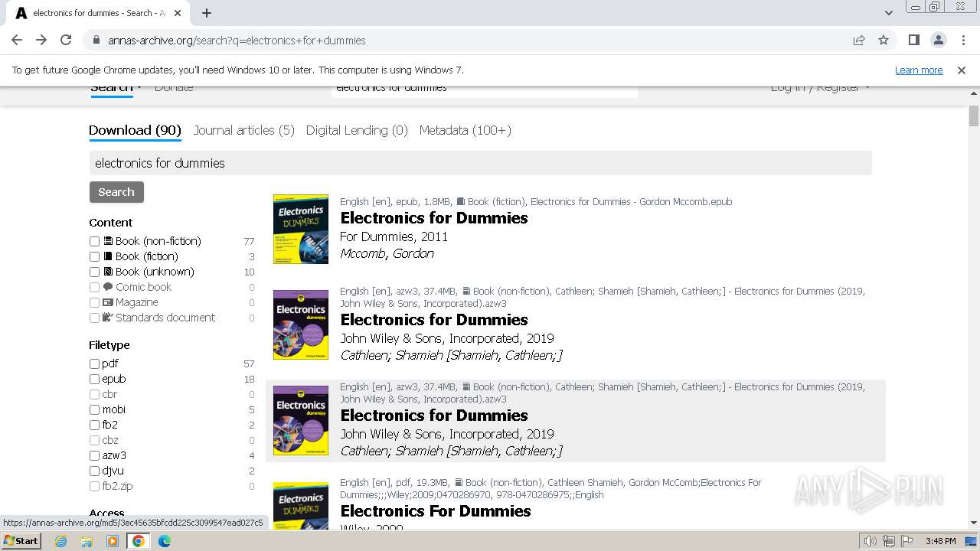Open the Action Center flag icon
The height and width of the screenshot is (551, 980).
906,541
